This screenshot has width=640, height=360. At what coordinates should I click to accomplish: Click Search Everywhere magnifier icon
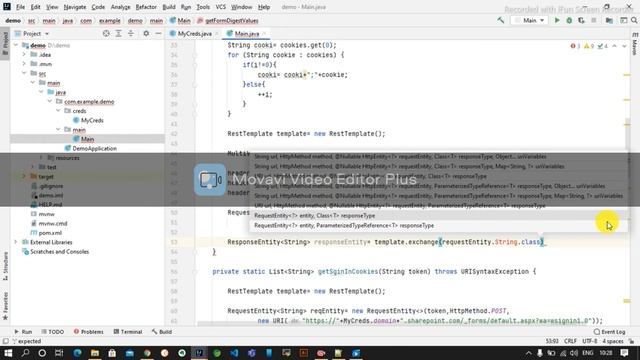point(634,20)
